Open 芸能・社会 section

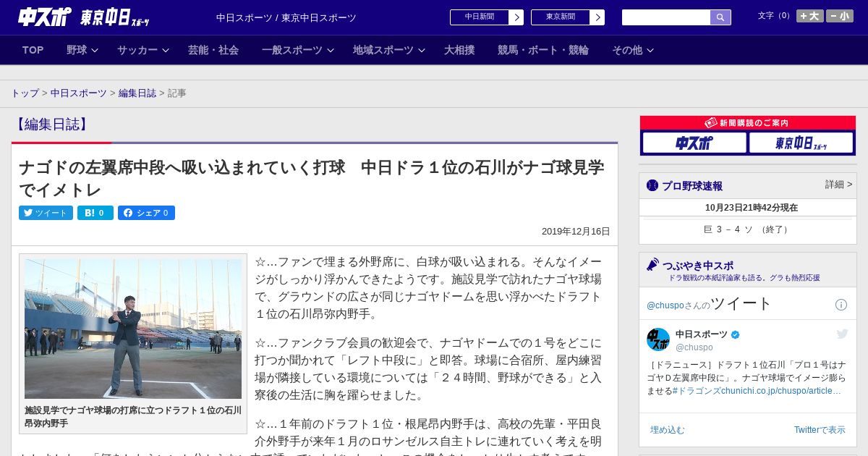coord(213,50)
